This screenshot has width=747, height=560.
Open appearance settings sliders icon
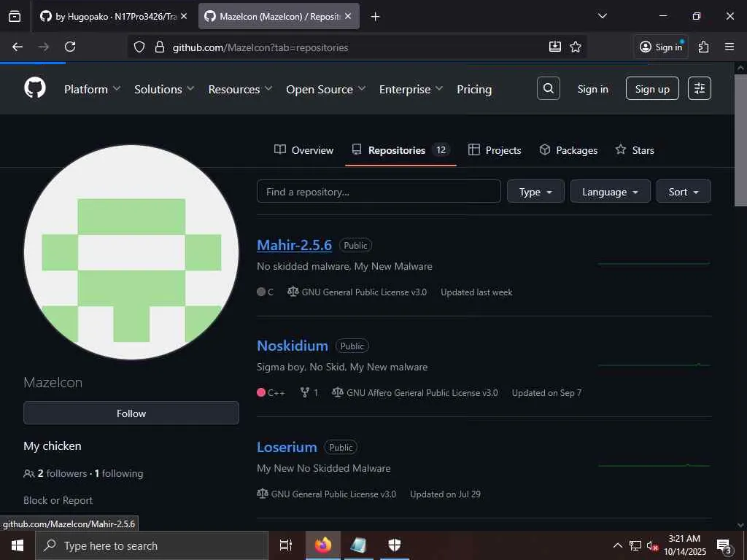[700, 88]
